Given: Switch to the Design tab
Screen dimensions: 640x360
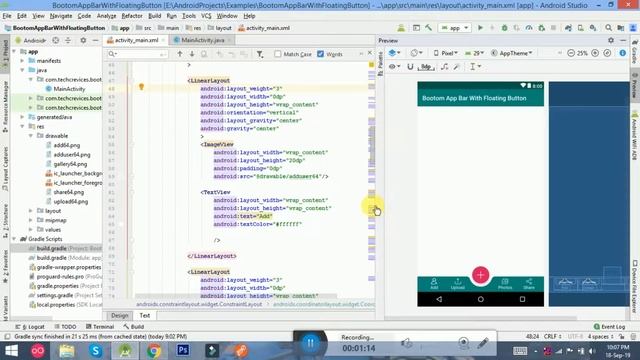Looking at the screenshot, I should tap(120, 316).
